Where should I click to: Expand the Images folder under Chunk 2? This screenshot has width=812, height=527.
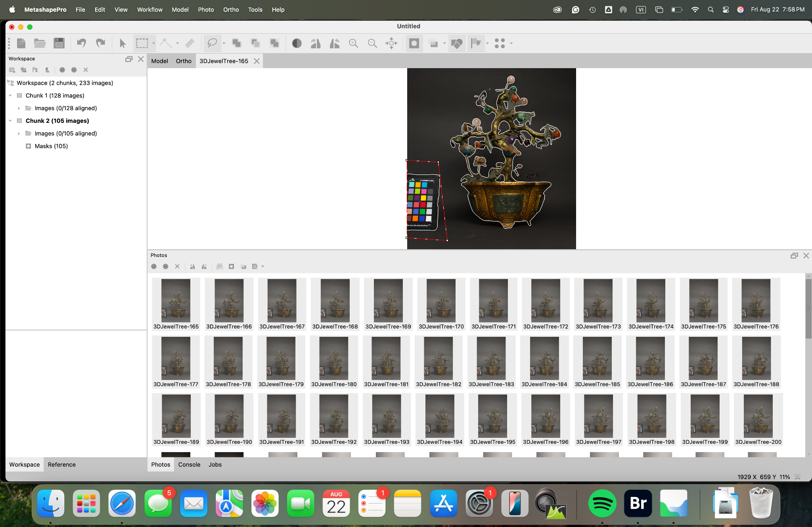19,134
